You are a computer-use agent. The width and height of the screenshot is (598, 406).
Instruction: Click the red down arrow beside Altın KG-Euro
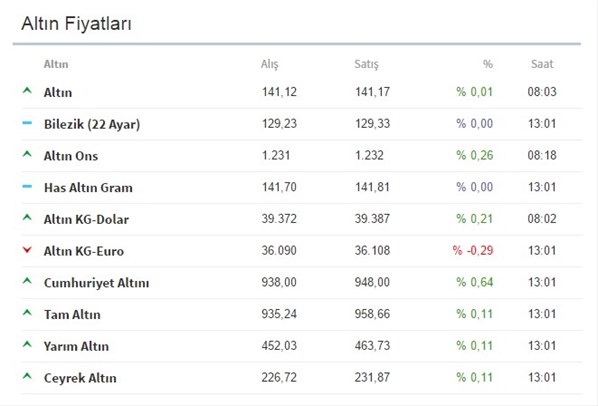pyautogui.click(x=27, y=250)
